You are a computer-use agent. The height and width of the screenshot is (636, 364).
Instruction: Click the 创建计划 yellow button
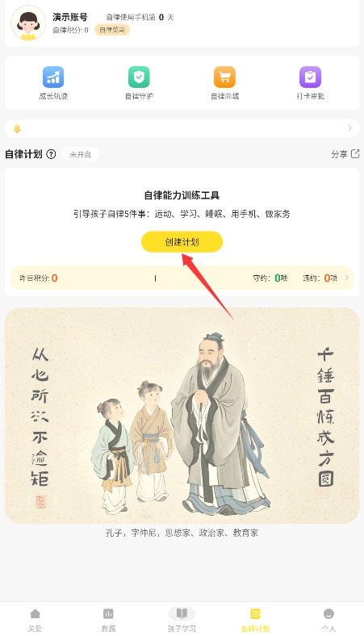tap(182, 242)
